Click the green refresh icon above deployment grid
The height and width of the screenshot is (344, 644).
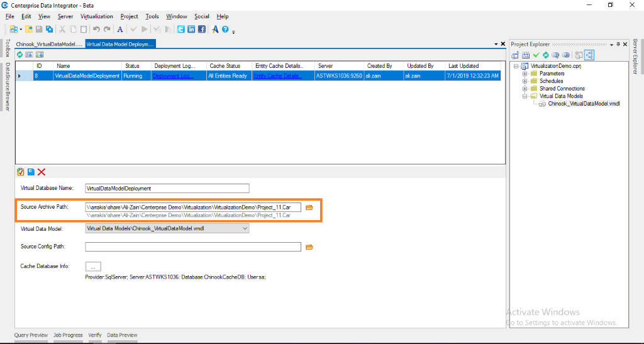[21, 55]
